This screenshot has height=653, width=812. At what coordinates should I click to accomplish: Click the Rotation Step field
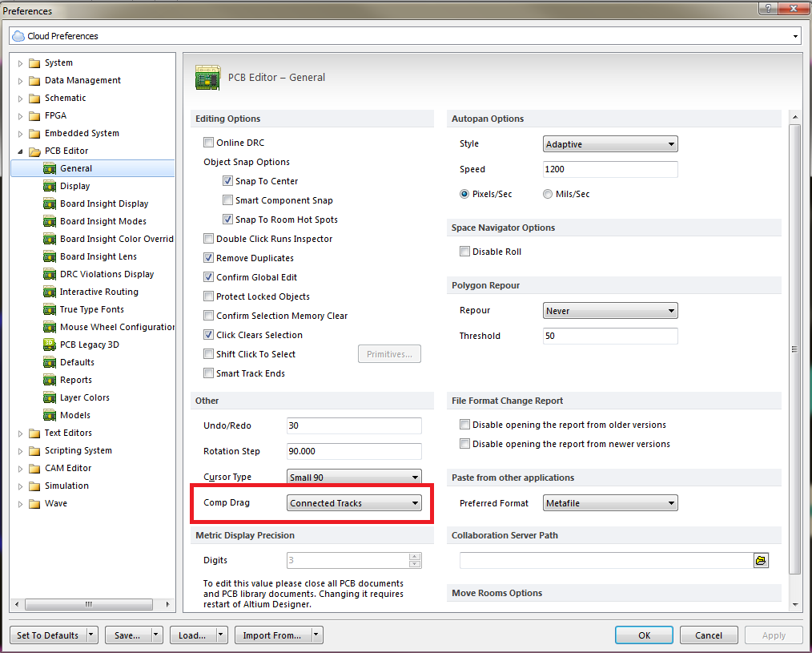point(354,451)
